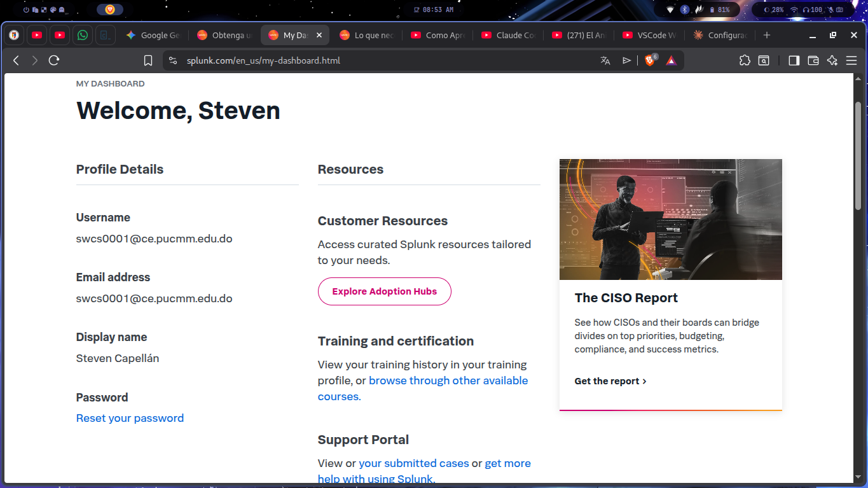Click the Reset your password link
The image size is (868, 488).
click(x=130, y=418)
